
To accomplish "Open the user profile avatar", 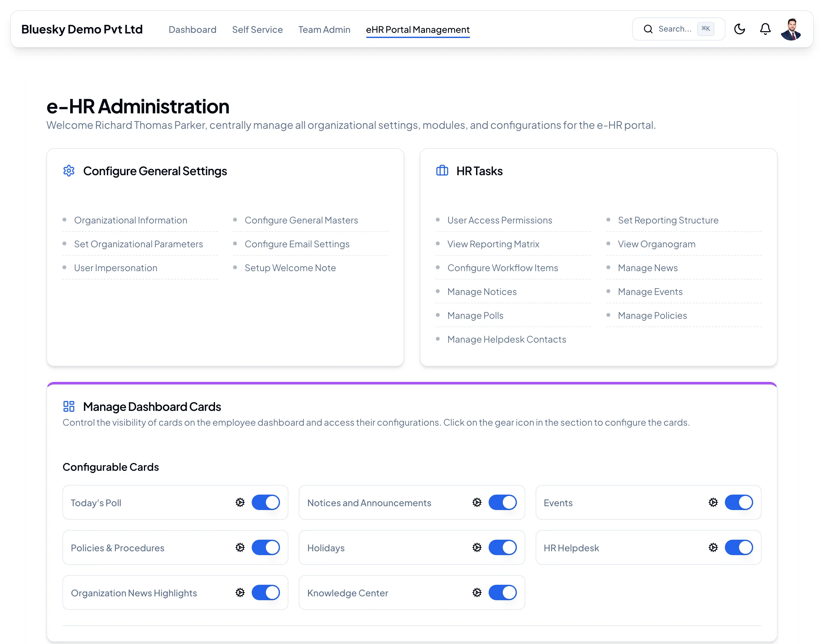I will (x=791, y=29).
